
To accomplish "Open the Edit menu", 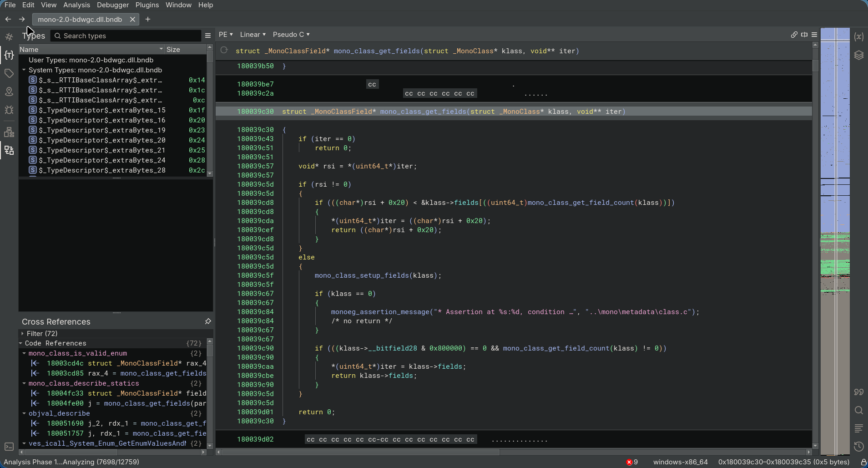I will pyautogui.click(x=28, y=5).
